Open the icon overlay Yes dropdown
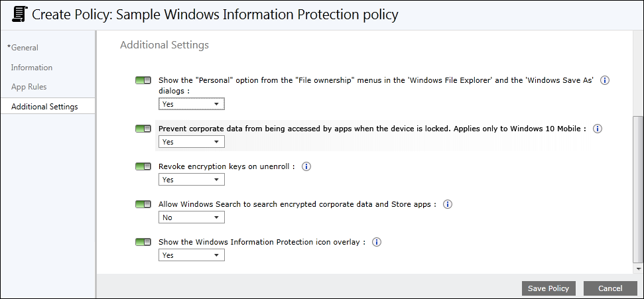644x299 pixels. tap(192, 255)
